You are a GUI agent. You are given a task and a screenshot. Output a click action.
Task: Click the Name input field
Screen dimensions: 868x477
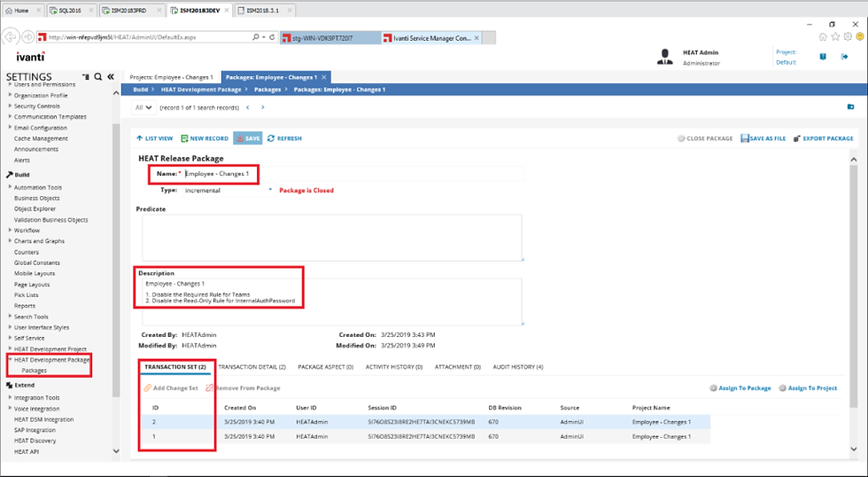click(354, 174)
